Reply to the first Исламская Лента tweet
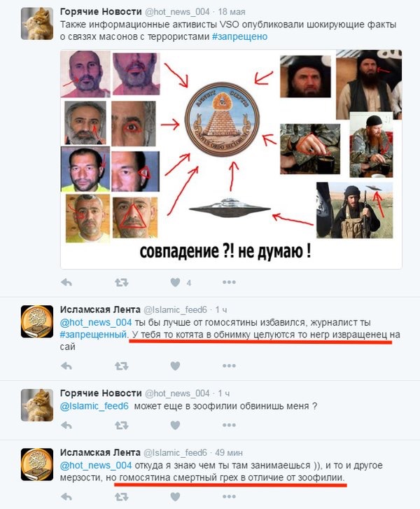420x509 pixels. click(66, 366)
